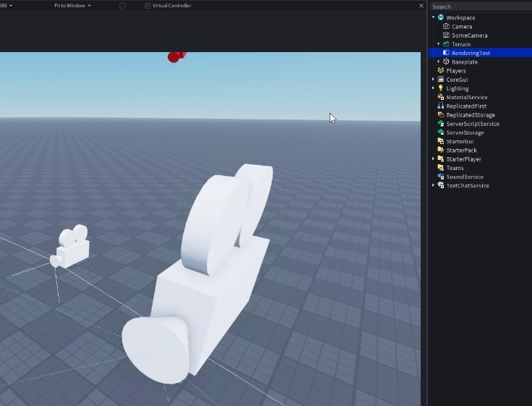Select the ServerScriptService label

473,124
